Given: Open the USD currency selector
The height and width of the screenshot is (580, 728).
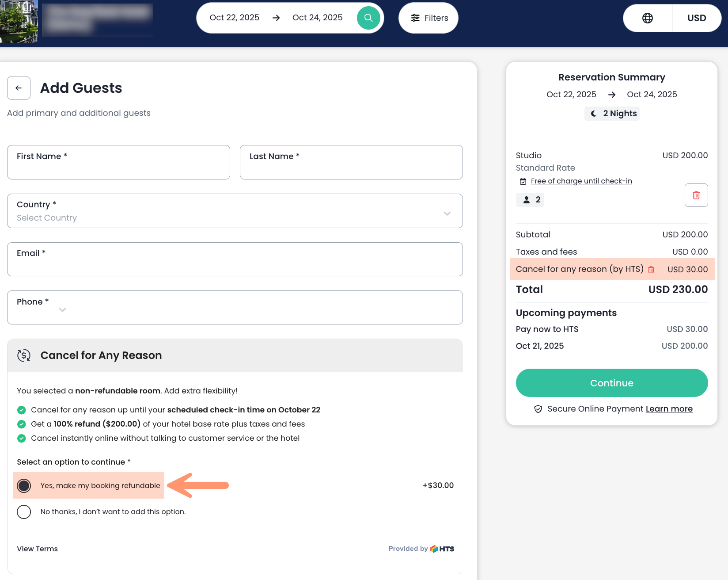Looking at the screenshot, I should click(696, 18).
